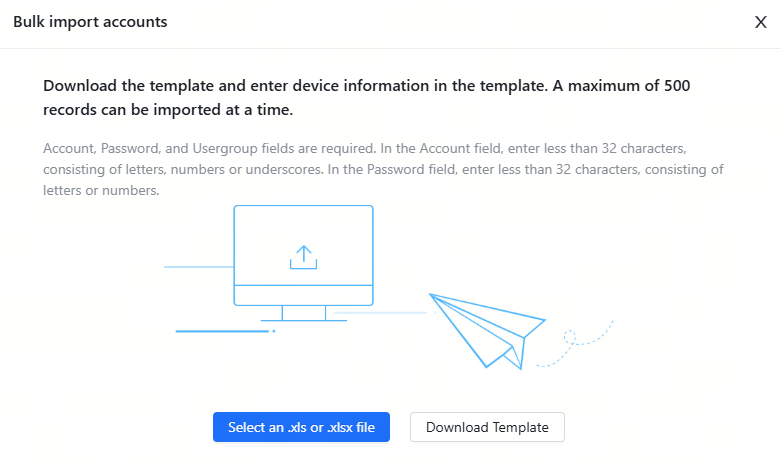Viewport: 781px width, 465px height.
Task: Click the dotted circle beside the plane
Action: tap(570, 337)
